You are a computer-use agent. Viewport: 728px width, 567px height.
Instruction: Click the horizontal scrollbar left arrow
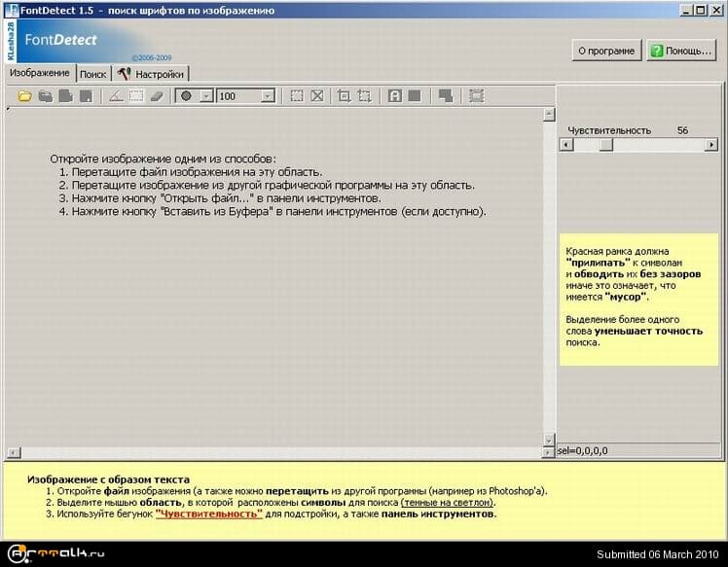[14, 452]
